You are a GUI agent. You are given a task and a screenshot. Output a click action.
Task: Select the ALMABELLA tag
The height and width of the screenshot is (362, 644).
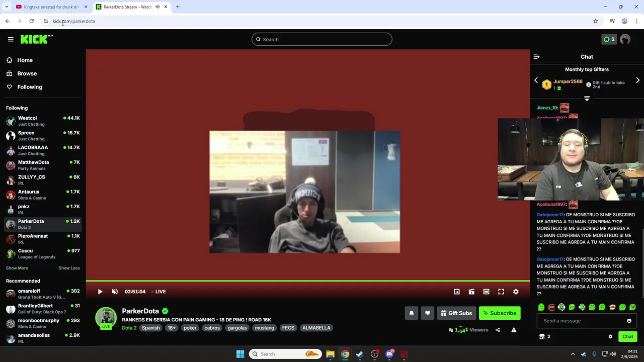coord(316,328)
